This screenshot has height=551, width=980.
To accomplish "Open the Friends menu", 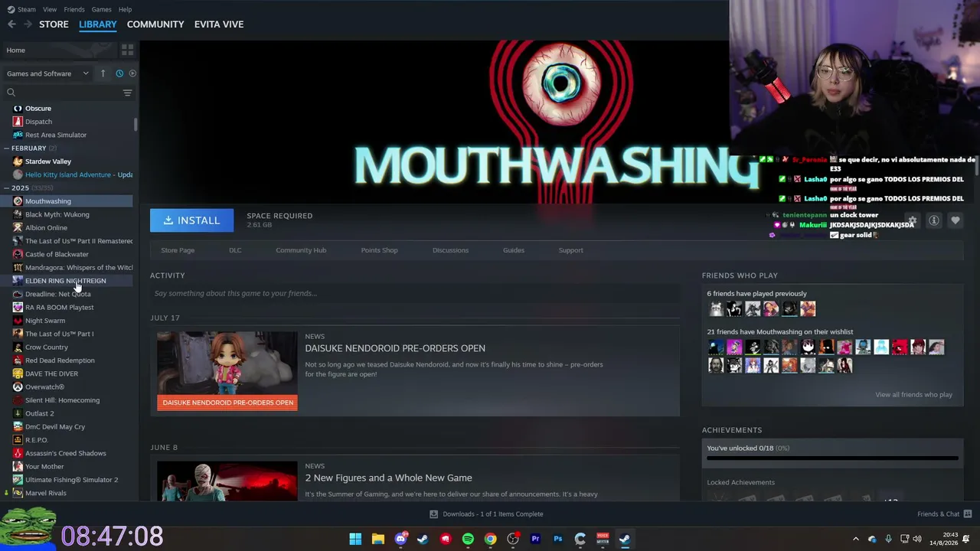I will [74, 9].
